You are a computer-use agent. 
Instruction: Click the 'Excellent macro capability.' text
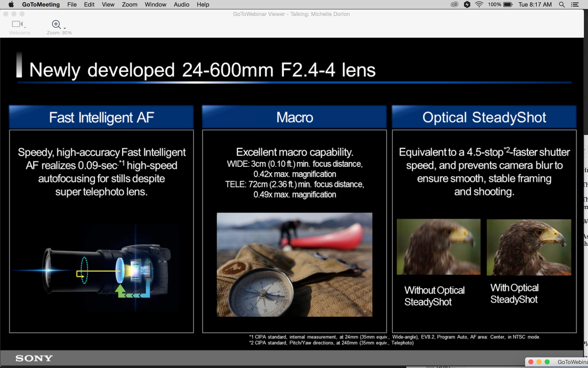coord(294,152)
